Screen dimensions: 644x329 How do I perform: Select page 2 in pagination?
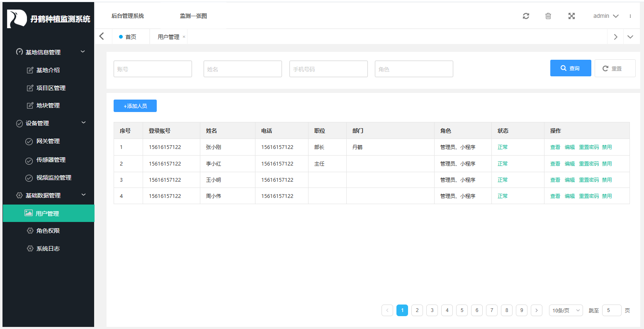(x=417, y=310)
